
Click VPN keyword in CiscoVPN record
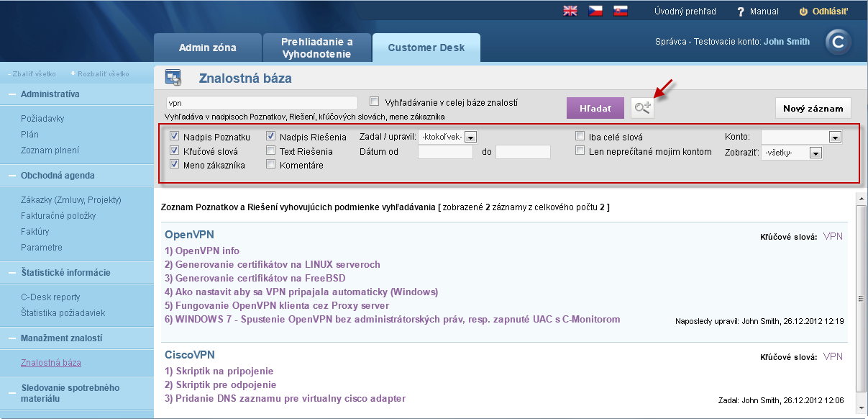833,356
